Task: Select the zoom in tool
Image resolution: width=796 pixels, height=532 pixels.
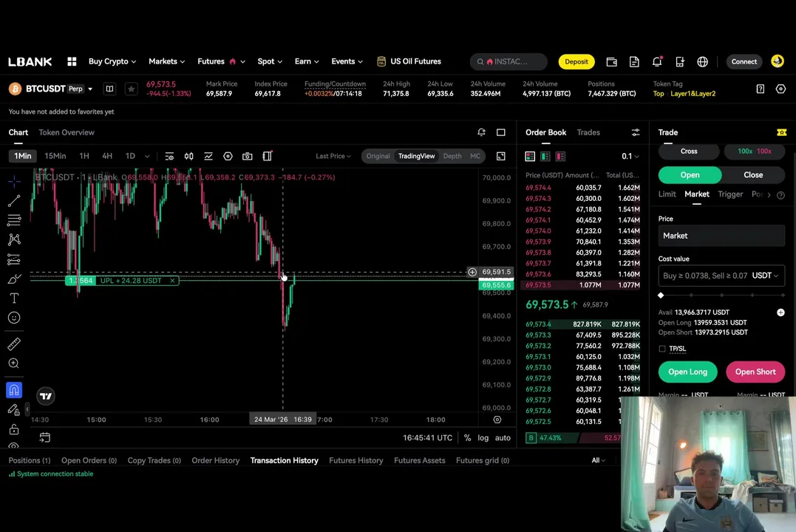Action: (x=14, y=364)
